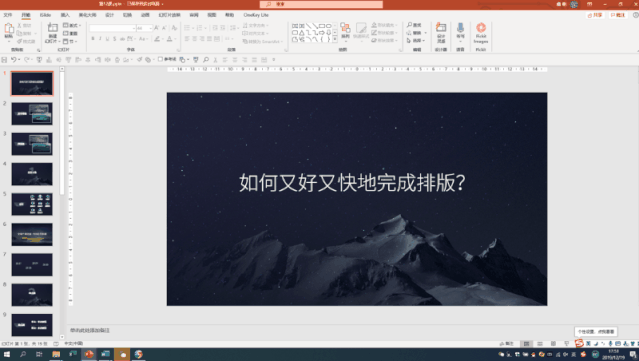Open the Windows Start menu
The image size is (639, 361).
7,354
